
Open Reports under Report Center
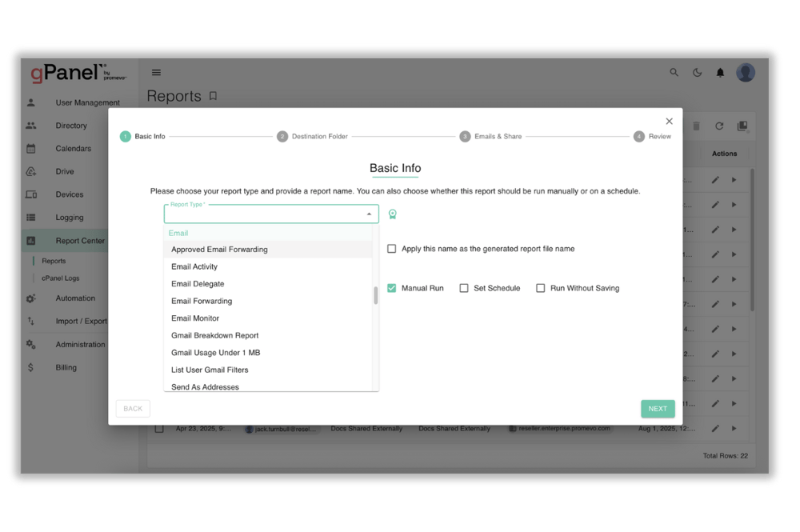(54, 261)
